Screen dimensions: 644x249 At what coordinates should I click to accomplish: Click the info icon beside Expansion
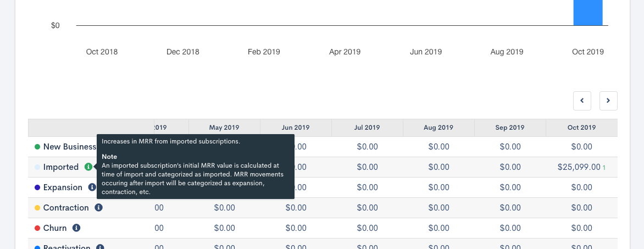(92, 187)
